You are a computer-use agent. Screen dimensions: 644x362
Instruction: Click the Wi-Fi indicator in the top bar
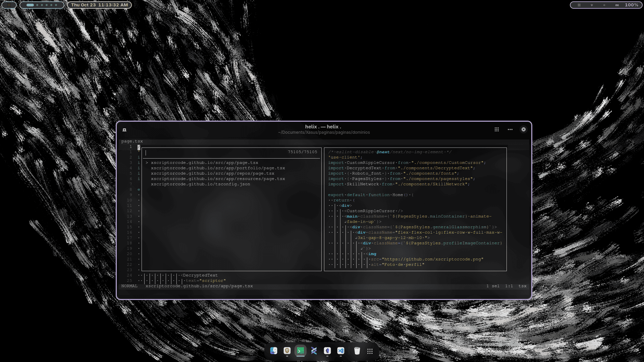pyautogui.click(x=592, y=5)
